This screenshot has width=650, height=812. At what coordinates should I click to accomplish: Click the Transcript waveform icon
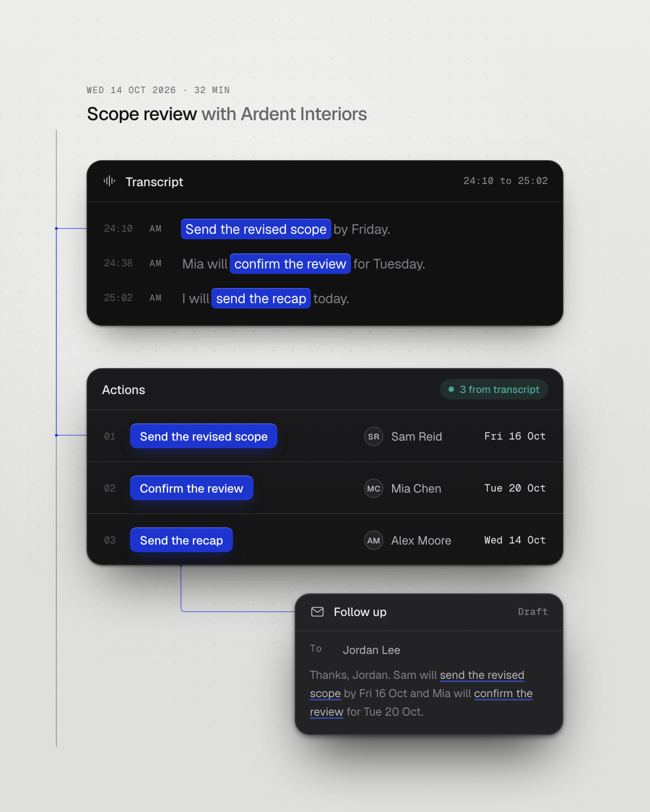pos(109,181)
